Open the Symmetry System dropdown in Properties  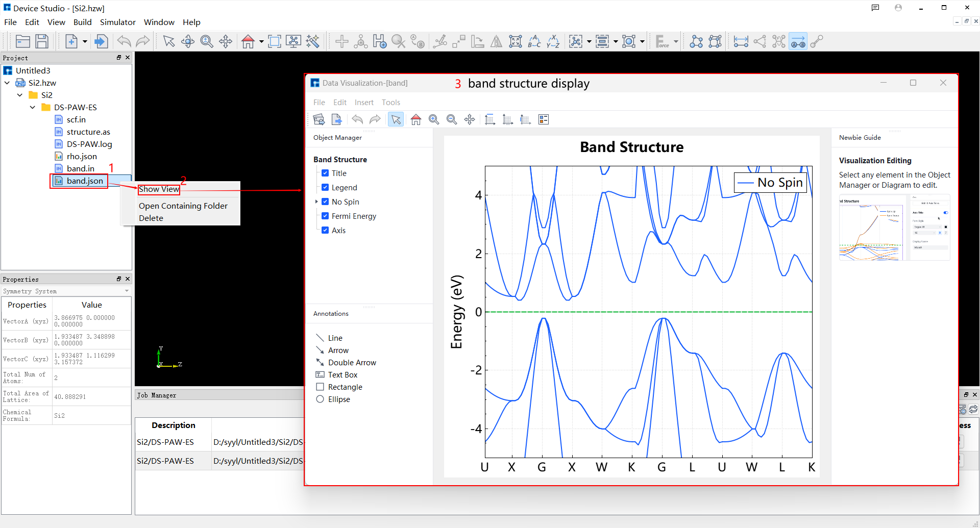click(x=66, y=291)
